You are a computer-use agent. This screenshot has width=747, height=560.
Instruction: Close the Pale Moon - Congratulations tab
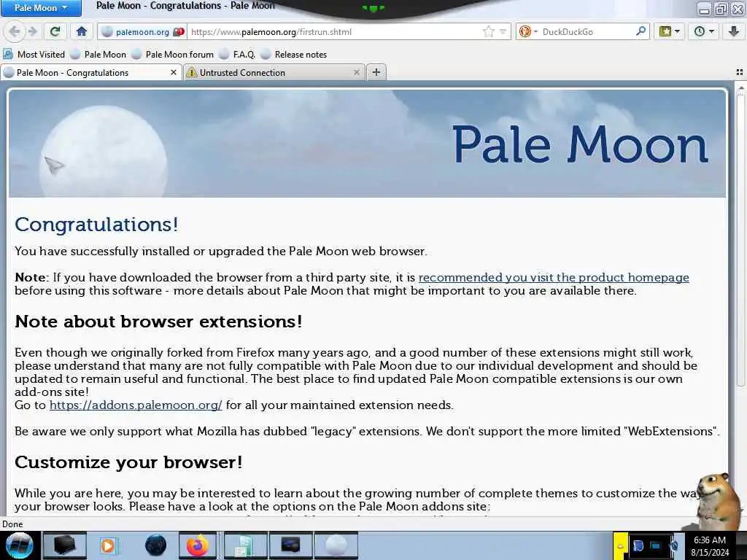[174, 72]
